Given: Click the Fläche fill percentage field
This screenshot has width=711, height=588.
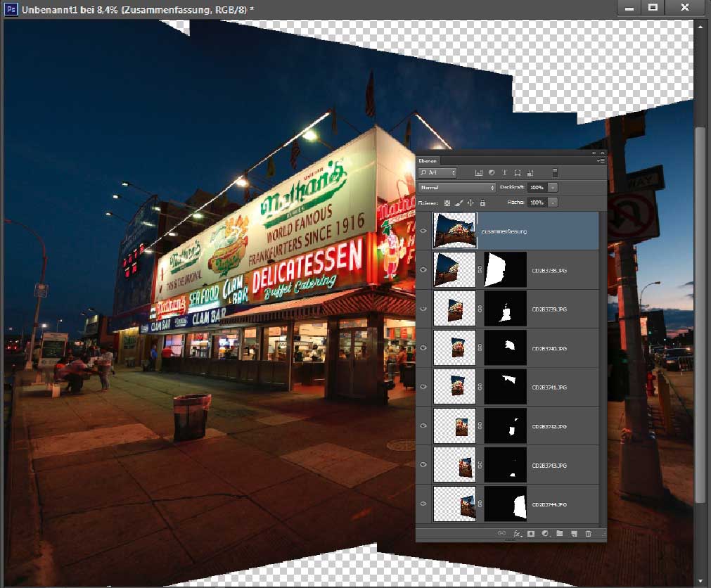Looking at the screenshot, I should [537, 203].
